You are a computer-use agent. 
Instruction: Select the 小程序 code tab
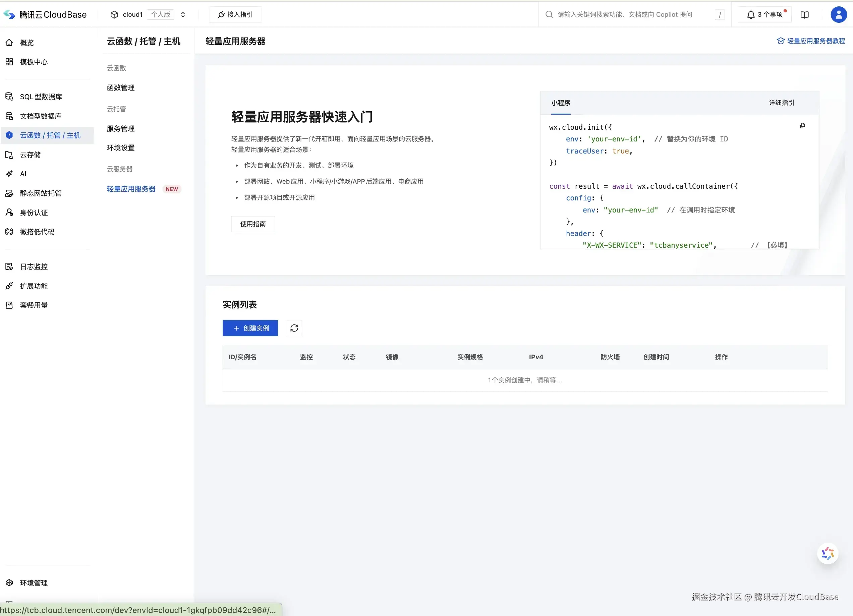tap(560, 103)
